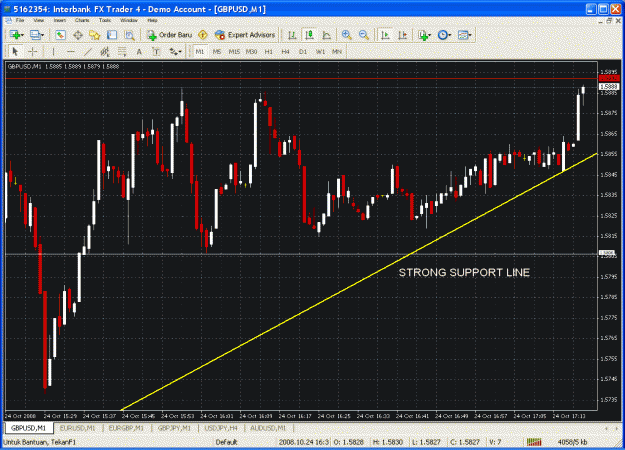Switch to the AUDUSD,M1 chart tab
The height and width of the screenshot is (450, 625).
268,428
